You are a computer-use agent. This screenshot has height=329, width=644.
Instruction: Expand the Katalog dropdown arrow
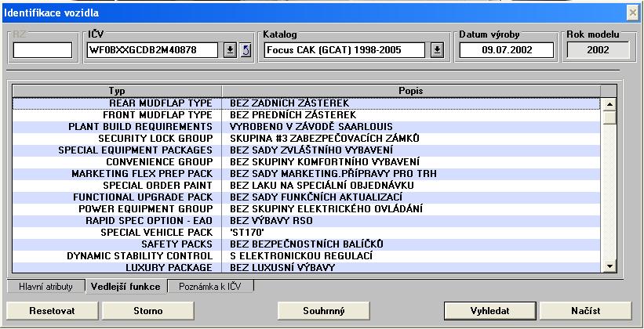pos(437,50)
